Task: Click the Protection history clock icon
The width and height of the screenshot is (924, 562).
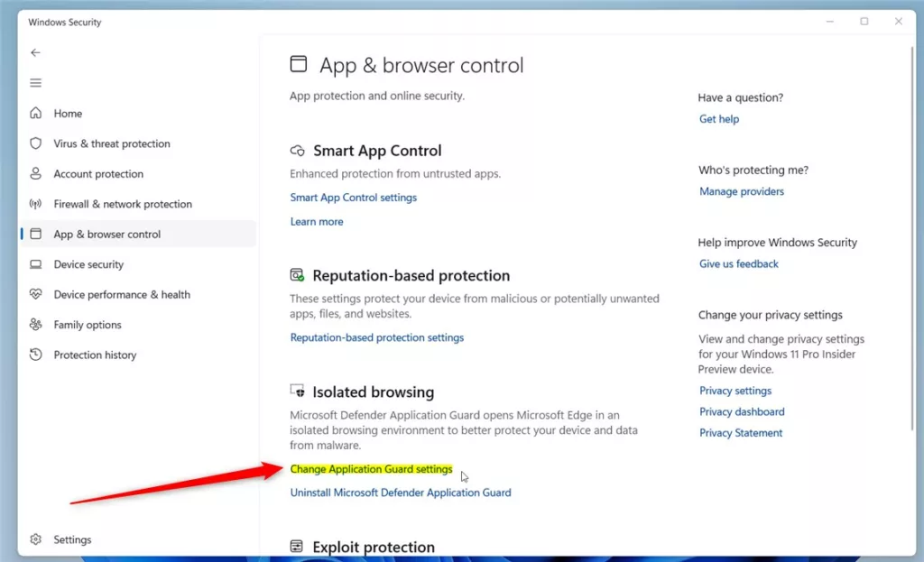Action: point(36,355)
